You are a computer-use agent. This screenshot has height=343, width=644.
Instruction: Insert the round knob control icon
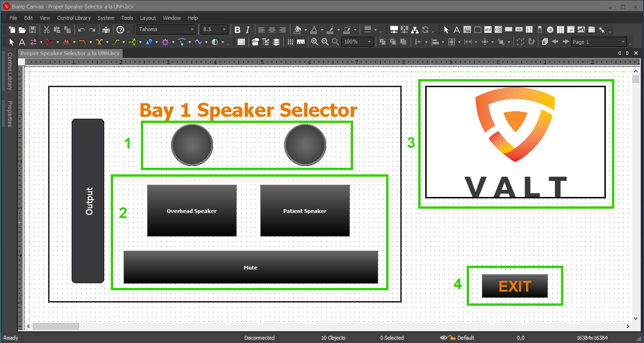tap(550, 30)
